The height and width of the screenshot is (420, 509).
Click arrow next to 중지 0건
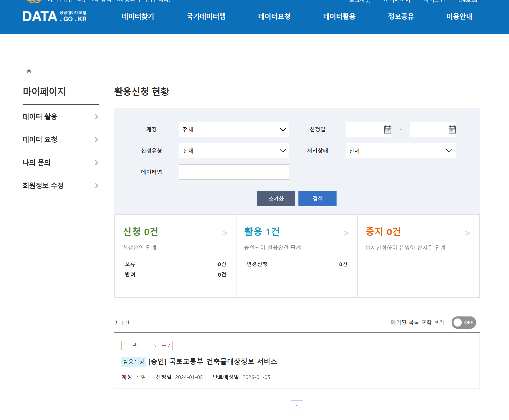point(467,233)
